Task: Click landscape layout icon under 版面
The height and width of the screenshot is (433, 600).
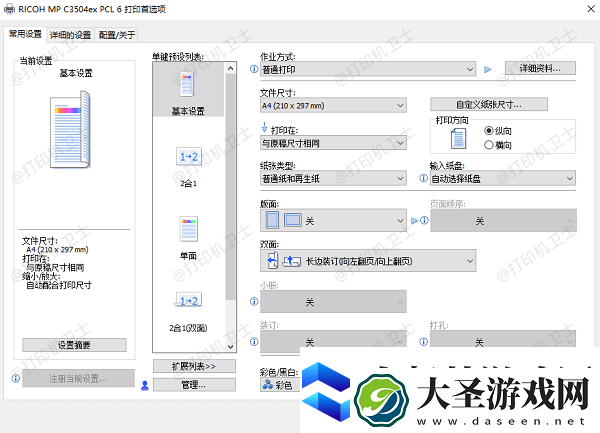Action: pos(292,220)
